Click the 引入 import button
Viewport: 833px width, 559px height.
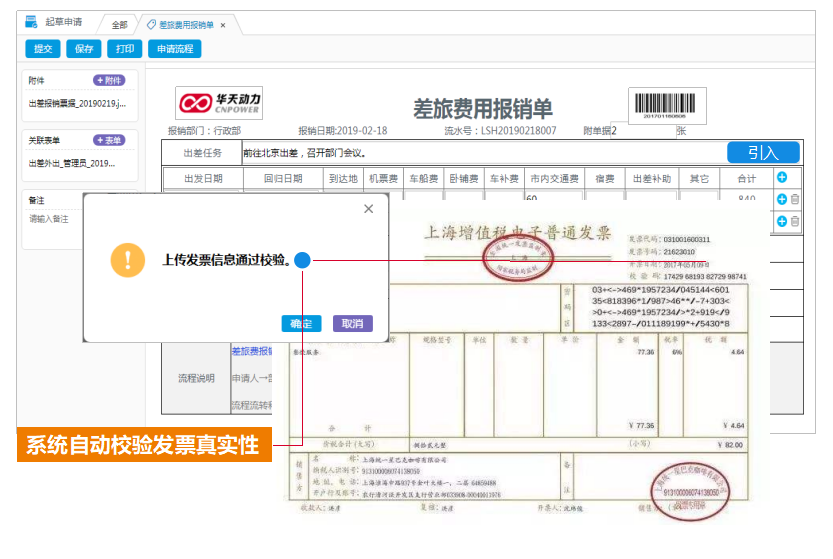coord(763,153)
